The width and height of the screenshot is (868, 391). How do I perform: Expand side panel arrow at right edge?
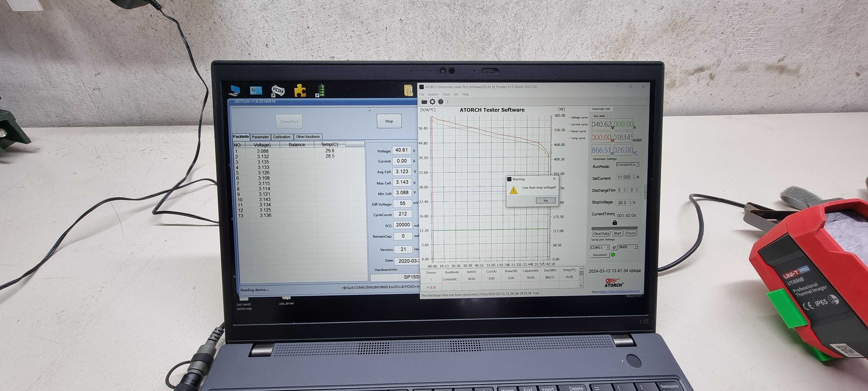pos(645,192)
